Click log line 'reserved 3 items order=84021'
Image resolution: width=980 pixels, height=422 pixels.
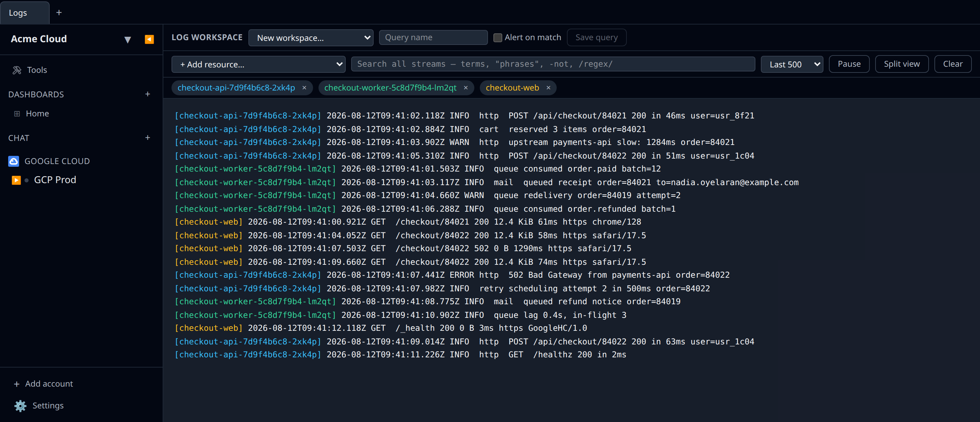pos(410,129)
